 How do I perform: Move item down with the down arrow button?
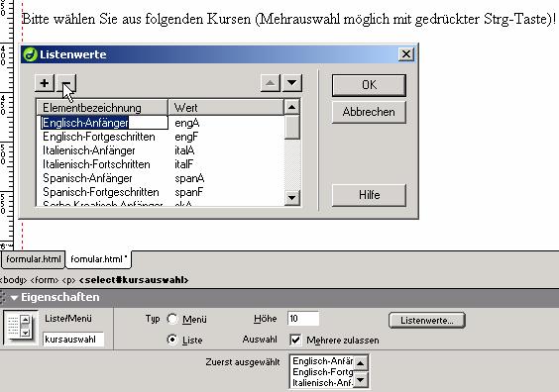pyautogui.click(x=292, y=83)
